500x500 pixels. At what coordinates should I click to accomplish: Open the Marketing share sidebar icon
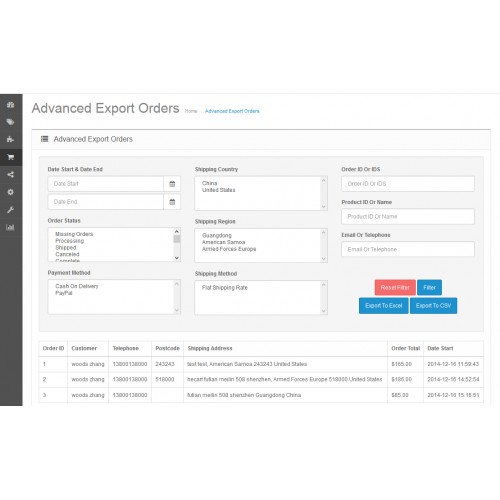(x=10, y=174)
